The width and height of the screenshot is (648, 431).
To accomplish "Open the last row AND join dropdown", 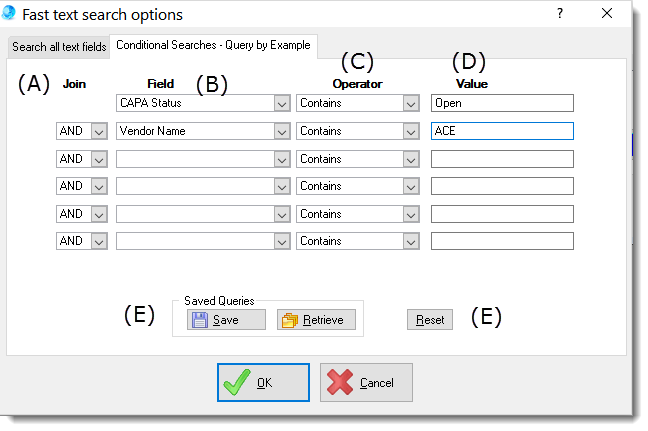I will pyautogui.click(x=98, y=241).
